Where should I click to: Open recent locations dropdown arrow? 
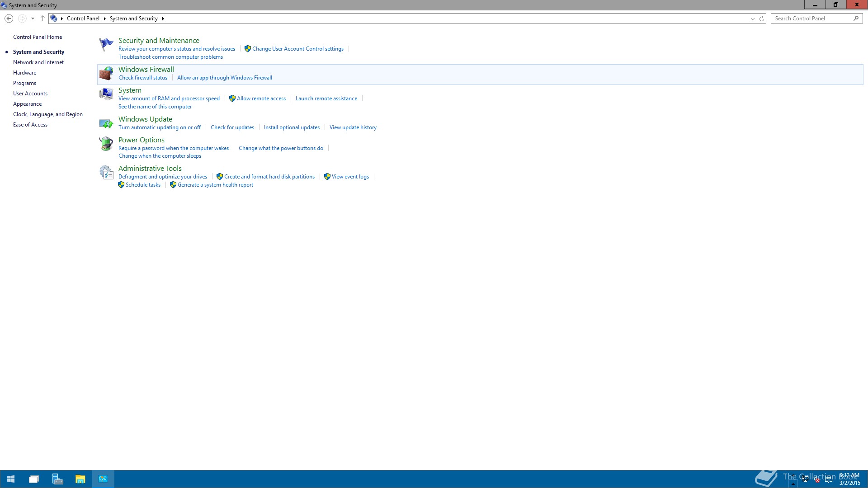click(33, 19)
